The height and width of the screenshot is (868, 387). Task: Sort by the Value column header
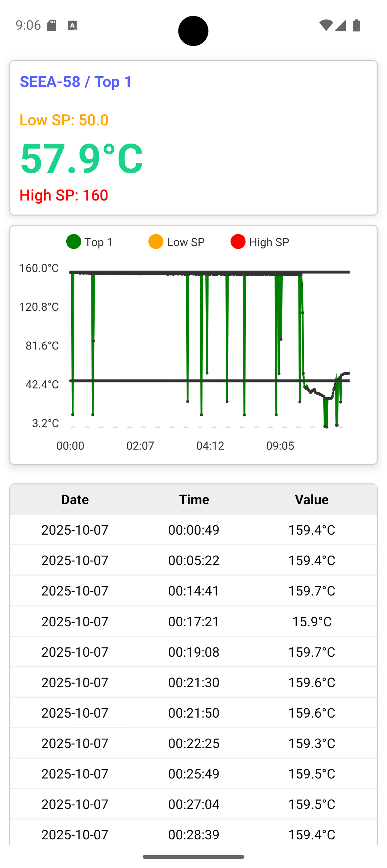312,500
